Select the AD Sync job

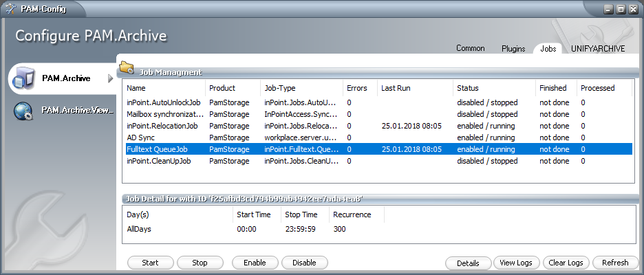tap(378, 137)
